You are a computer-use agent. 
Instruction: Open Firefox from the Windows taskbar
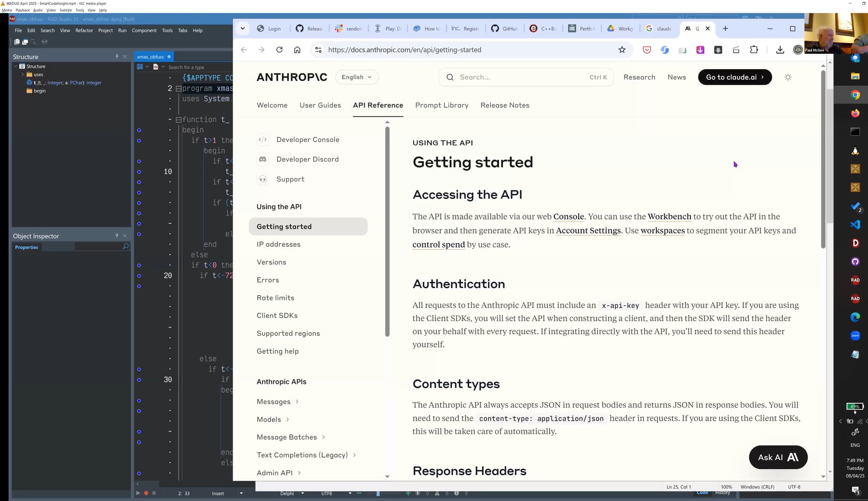tap(855, 113)
